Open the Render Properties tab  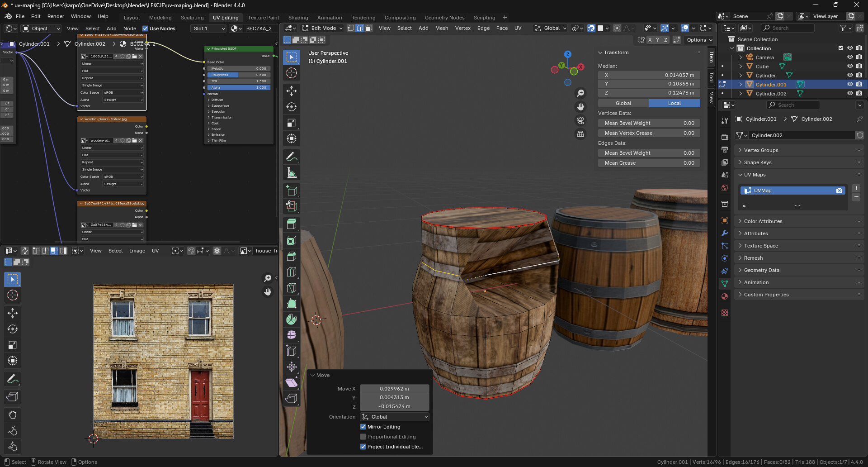[x=724, y=137]
